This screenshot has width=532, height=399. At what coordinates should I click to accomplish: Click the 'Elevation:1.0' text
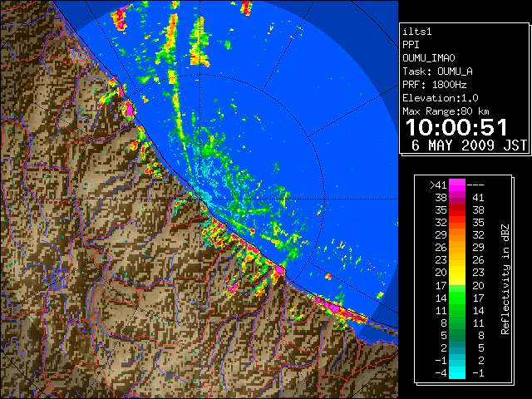(441, 98)
